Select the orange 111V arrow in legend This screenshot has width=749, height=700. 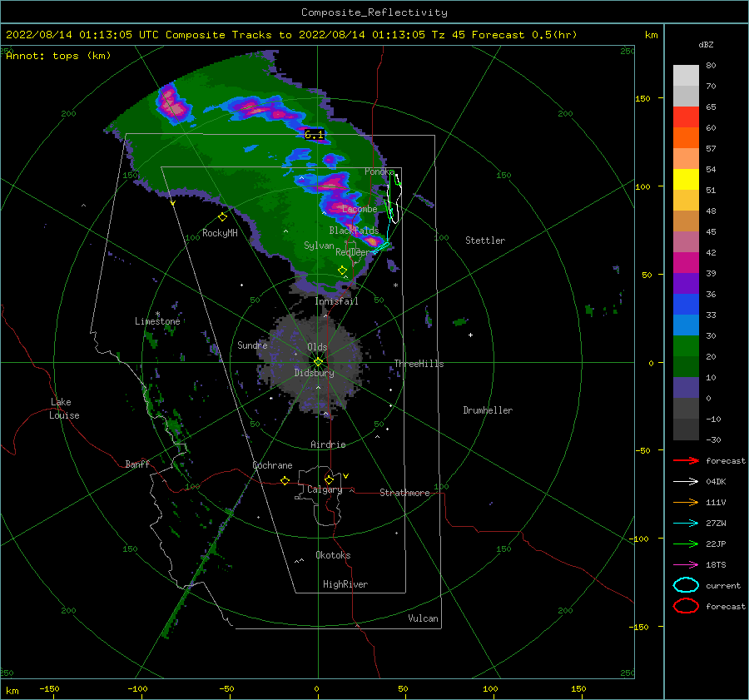tap(686, 502)
